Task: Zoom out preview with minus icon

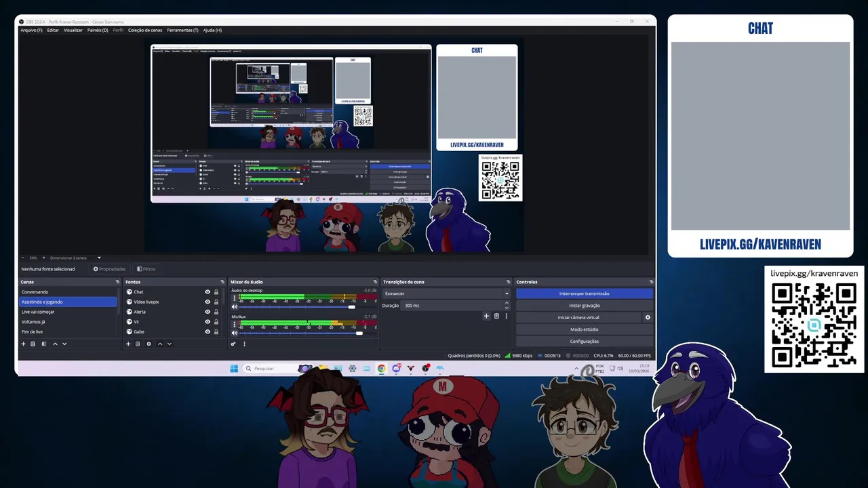Action: click(24, 258)
